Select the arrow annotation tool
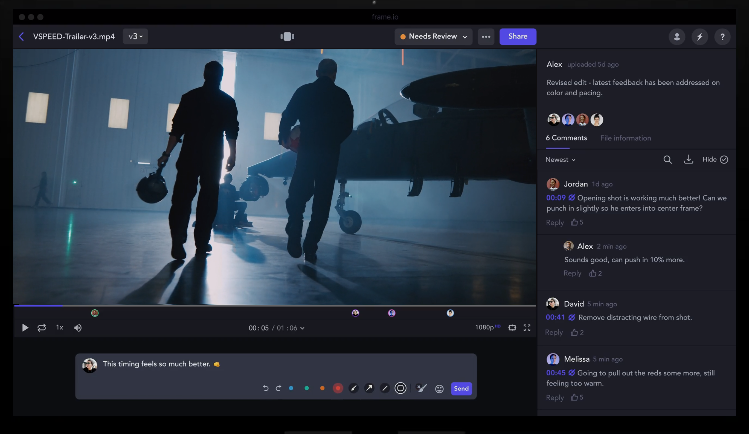Viewport: 749px width, 434px height. (369, 389)
